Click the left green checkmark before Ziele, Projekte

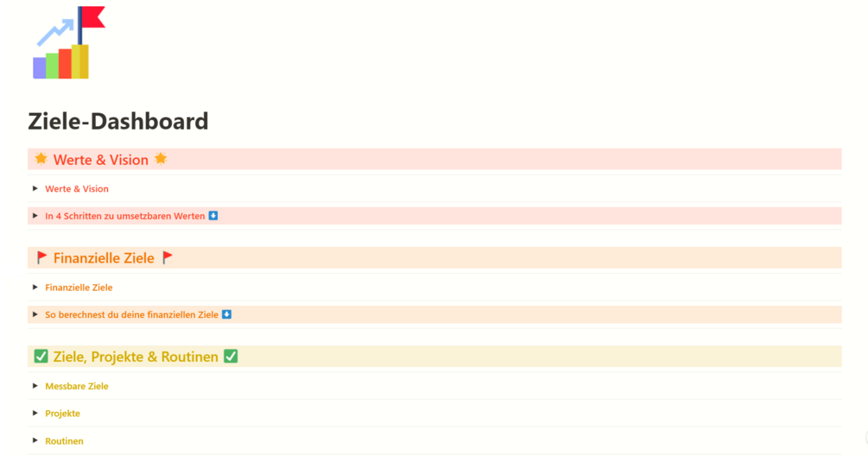click(41, 357)
